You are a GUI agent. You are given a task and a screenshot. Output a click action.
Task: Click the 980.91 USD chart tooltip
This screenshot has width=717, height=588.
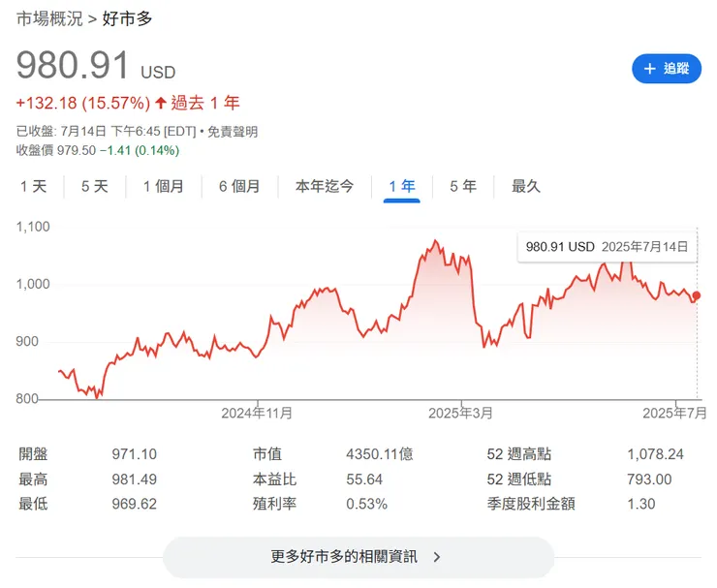coord(607,247)
